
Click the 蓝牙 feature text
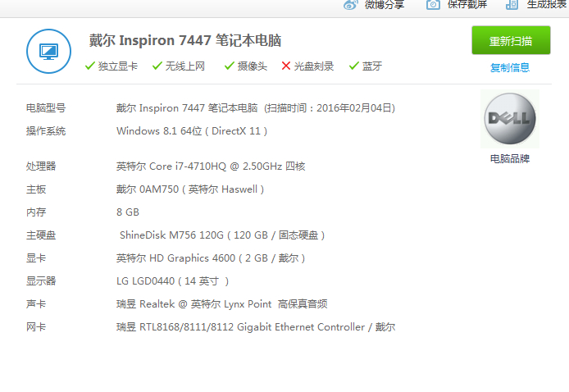coord(372,66)
